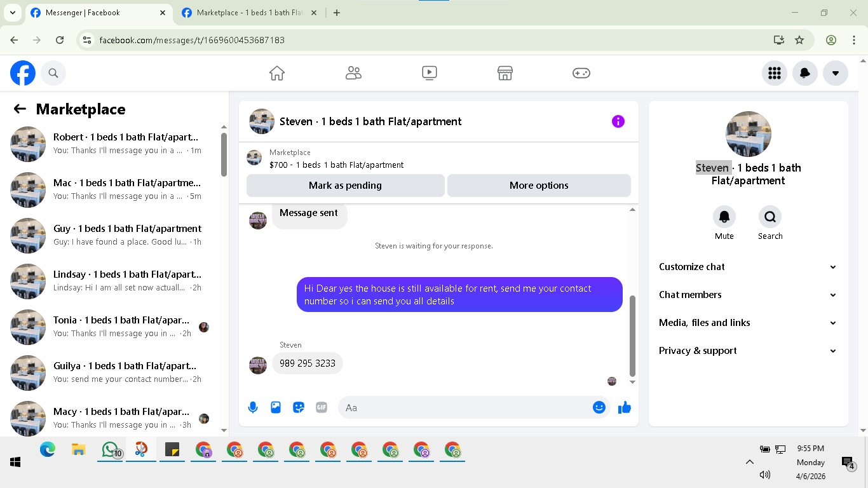Bookmark this page with the star icon
This screenshot has height=488, width=868.
click(x=799, y=40)
